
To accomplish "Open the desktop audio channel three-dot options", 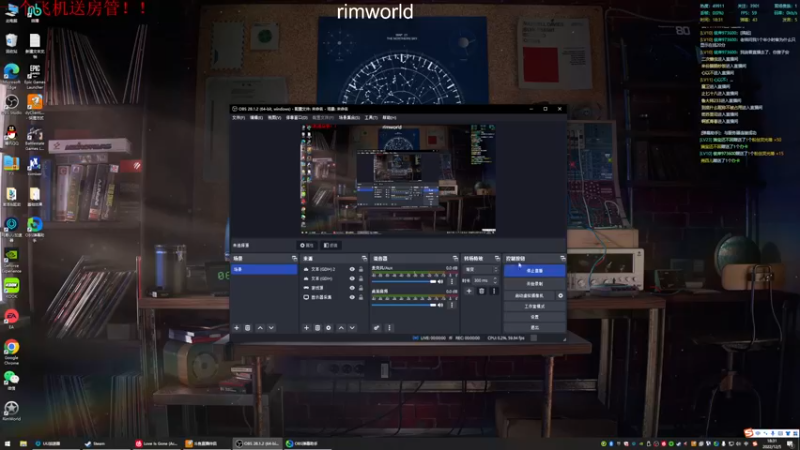I will tap(452, 305).
